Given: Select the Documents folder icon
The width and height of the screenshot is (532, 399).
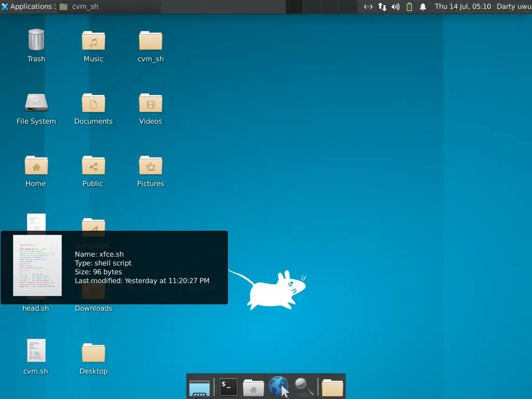Looking at the screenshot, I should pos(94,103).
